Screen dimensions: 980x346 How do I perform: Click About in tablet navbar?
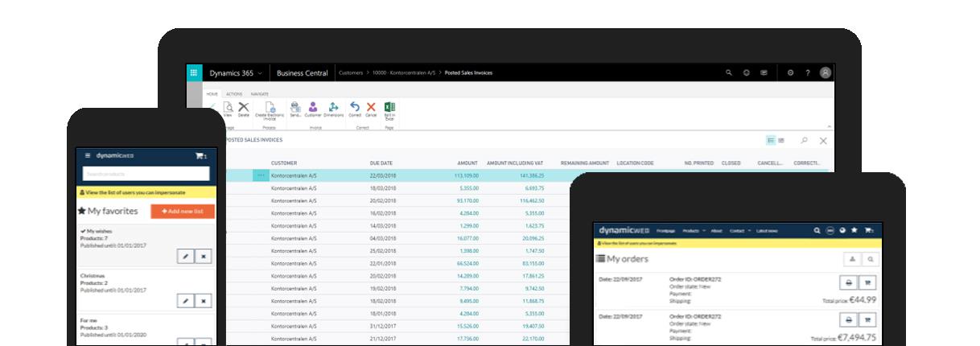pyautogui.click(x=716, y=231)
